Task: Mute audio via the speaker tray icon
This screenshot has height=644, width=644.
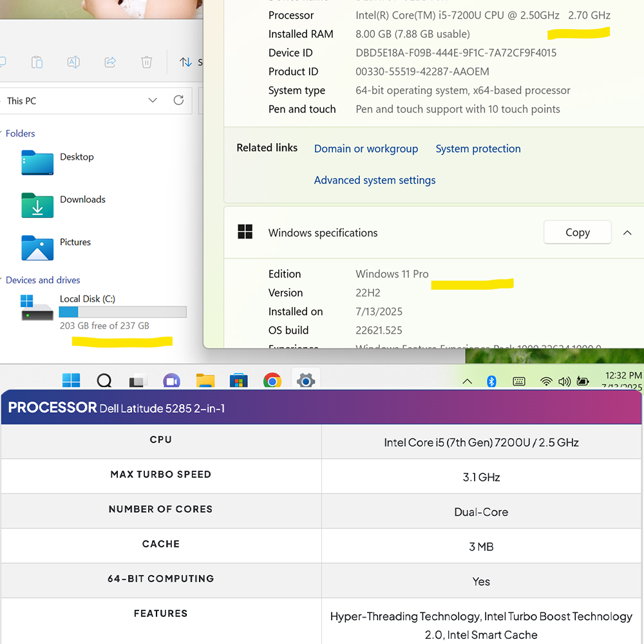Action: (564, 381)
